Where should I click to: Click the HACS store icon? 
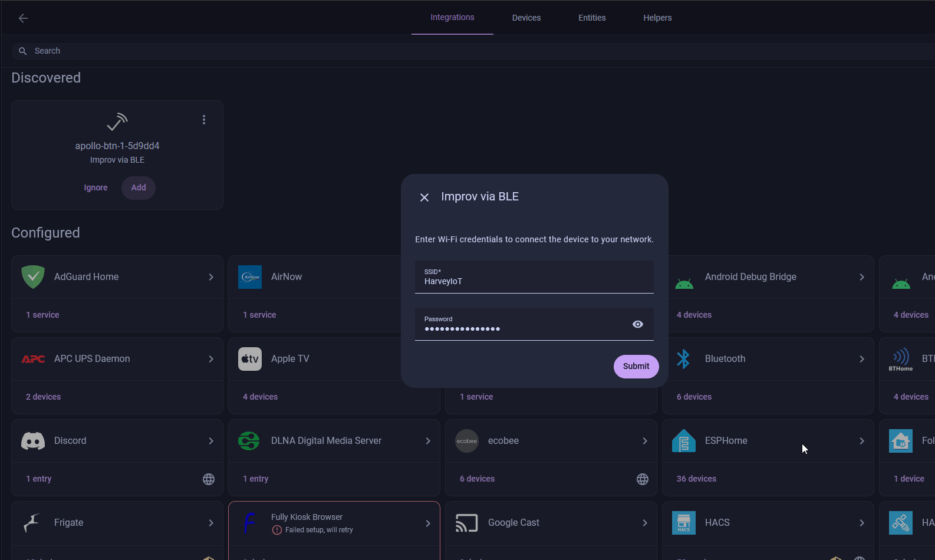[x=684, y=523]
